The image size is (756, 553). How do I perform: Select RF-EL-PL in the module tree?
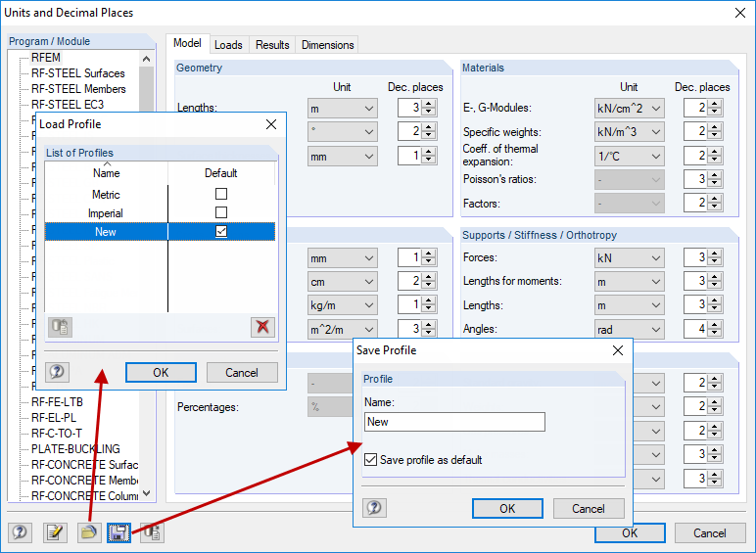(54, 417)
